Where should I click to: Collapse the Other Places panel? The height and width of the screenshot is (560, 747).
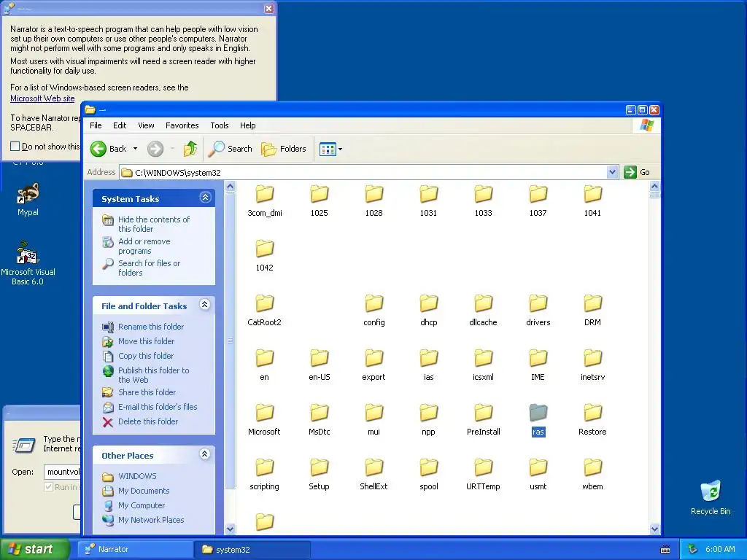point(205,454)
